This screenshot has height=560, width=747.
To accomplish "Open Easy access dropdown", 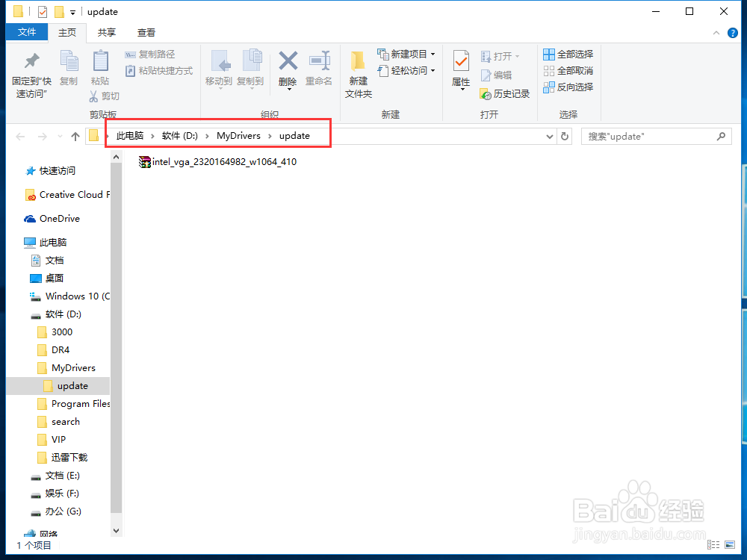I will point(406,71).
